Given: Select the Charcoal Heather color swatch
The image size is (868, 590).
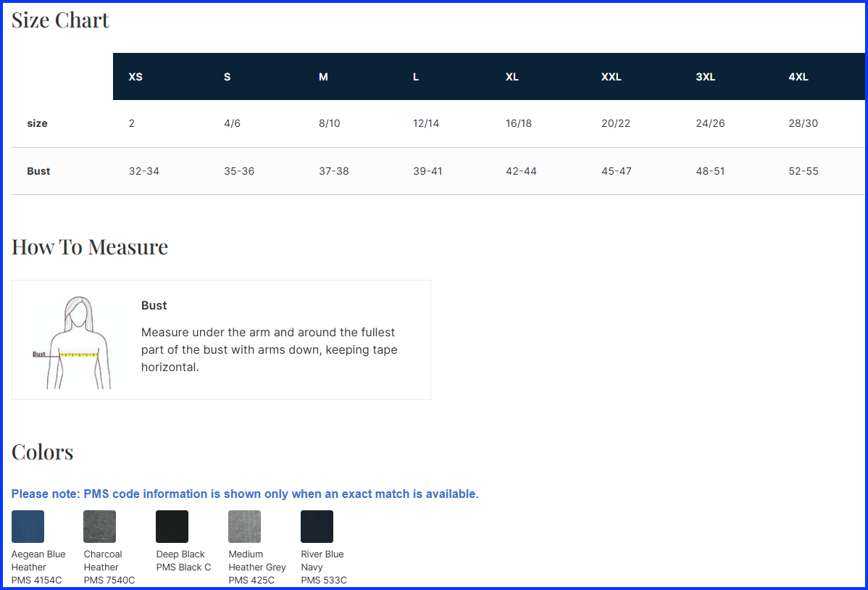Looking at the screenshot, I should click(x=99, y=526).
